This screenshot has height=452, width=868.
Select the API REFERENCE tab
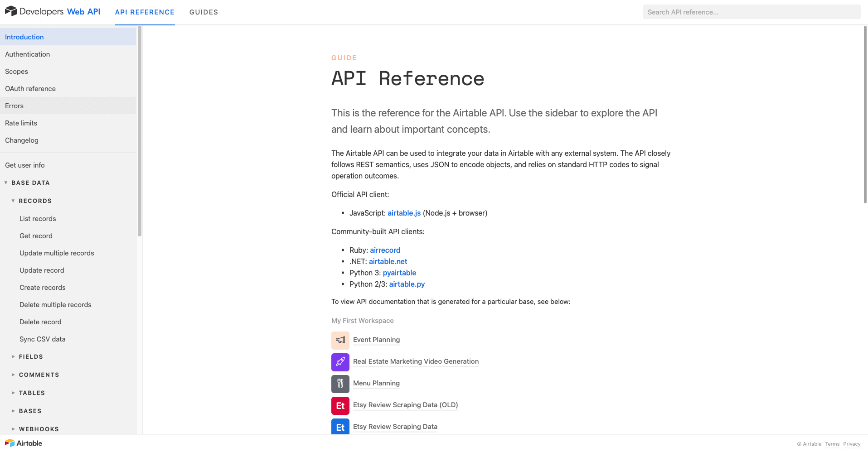click(145, 12)
